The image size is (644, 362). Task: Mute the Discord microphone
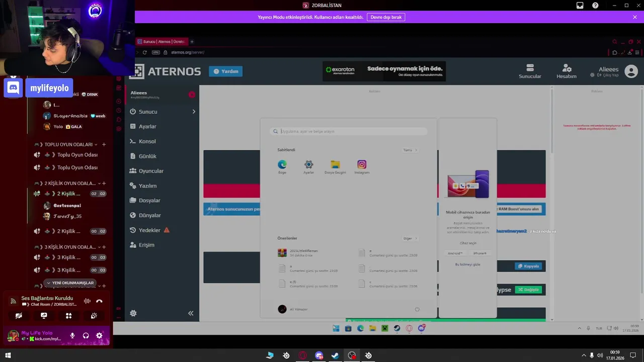pyautogui.click(x=72, y=335)
